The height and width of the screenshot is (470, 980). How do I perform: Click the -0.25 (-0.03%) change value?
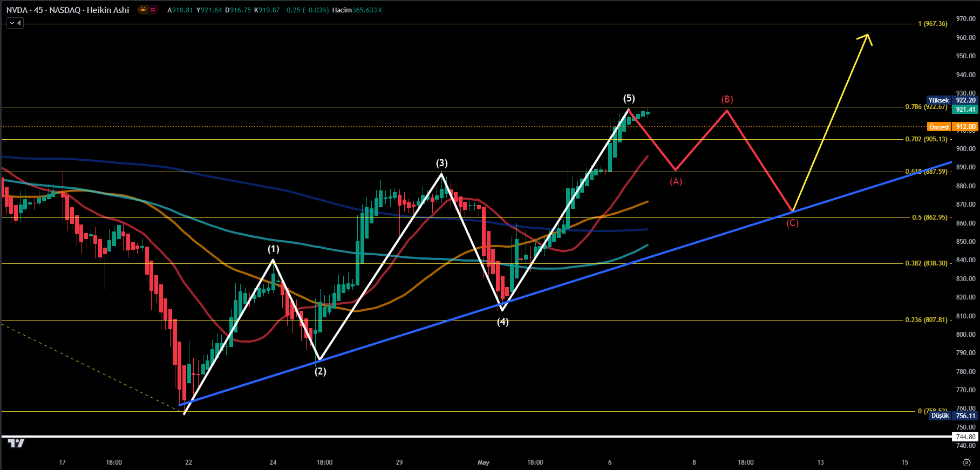(306, 10)
